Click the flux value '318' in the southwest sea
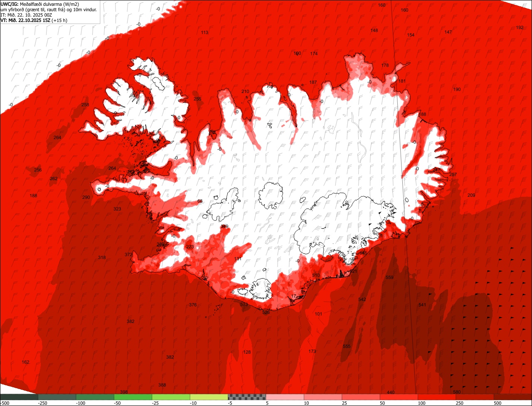 (102, 257)
